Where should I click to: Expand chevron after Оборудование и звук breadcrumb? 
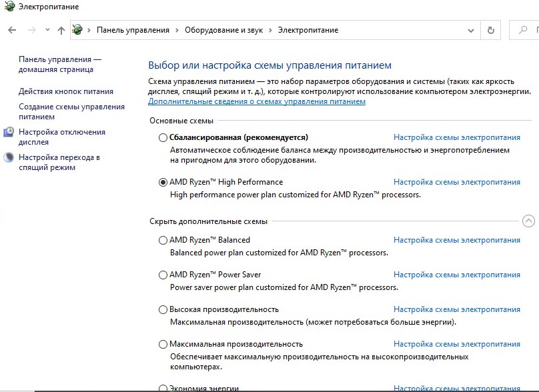click(270, 30)
